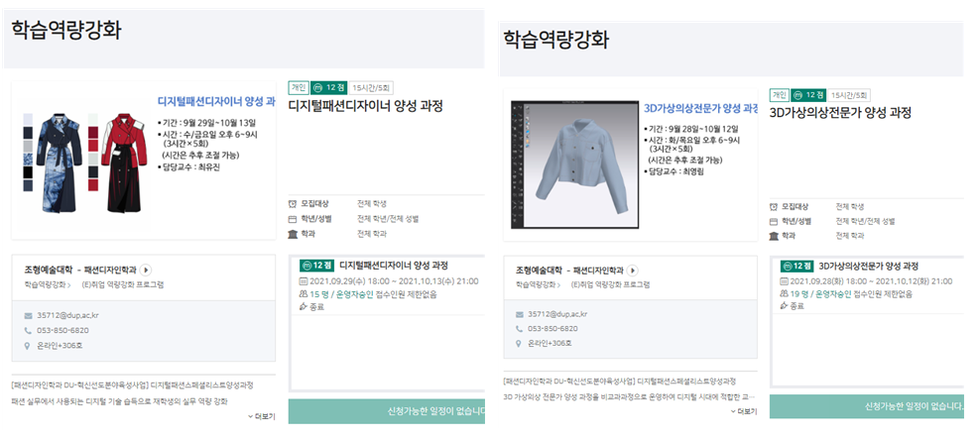The width and height of the screenshot is (980, 438).
Task: Click the envelope icon in the left contact box
Action: [x=29, y=315]
